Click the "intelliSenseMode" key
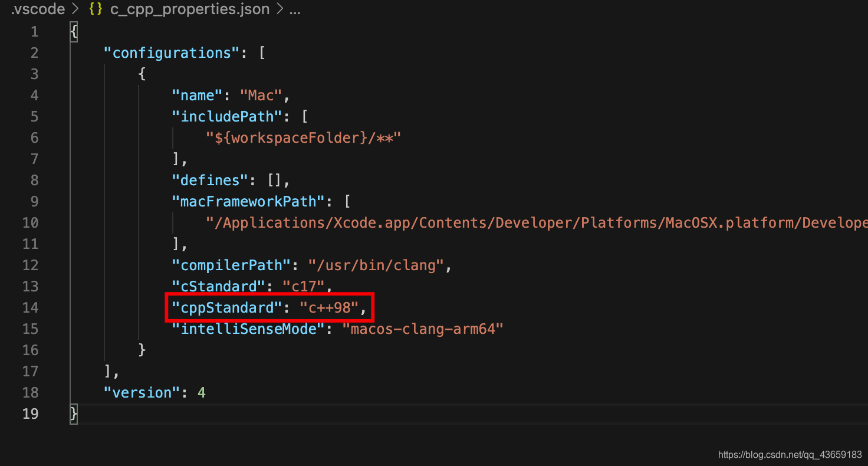The height and width of the screenshot is (466, 868). pos(249,329)
